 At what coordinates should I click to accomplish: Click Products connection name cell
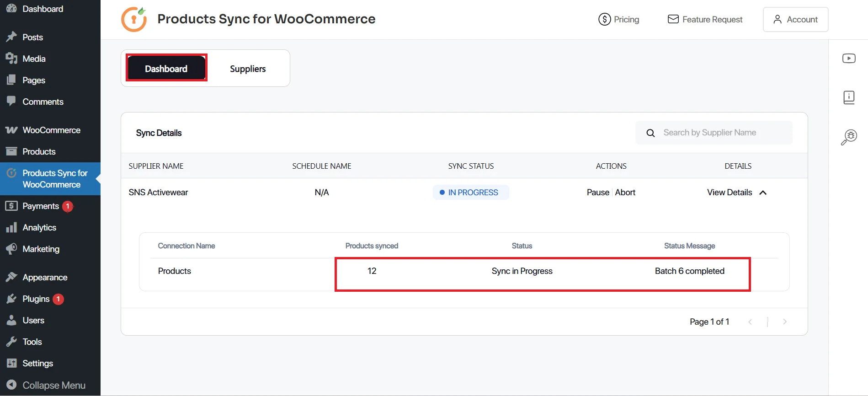175,271
